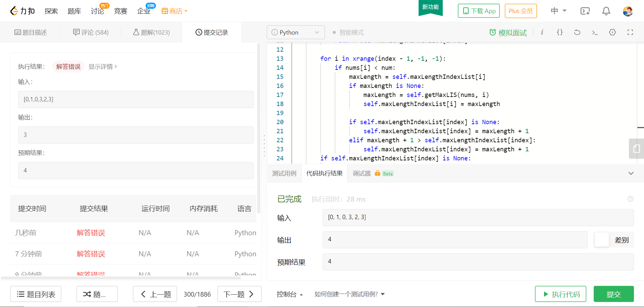Collapse the results panel with the chevron
The image size is (644, 307).
tap(631, 173)
